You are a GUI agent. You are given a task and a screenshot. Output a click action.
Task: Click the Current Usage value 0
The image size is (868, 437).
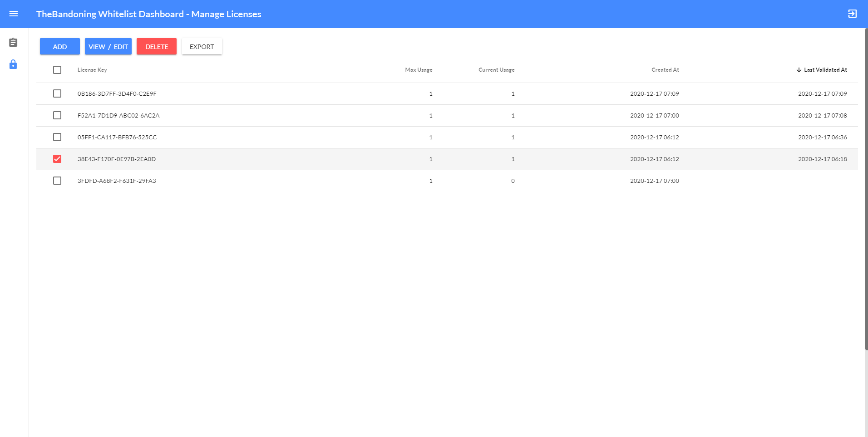[513, 181]
